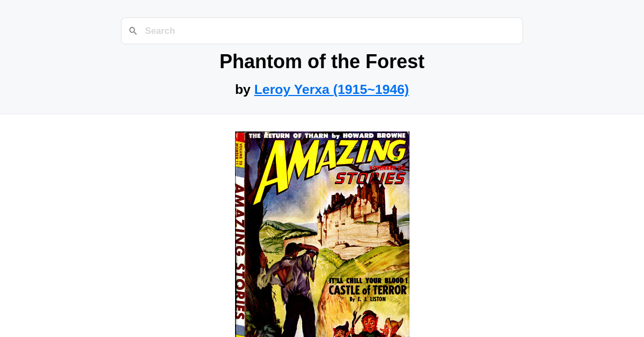Click the magnifying glass search icon

pos(133,31)
